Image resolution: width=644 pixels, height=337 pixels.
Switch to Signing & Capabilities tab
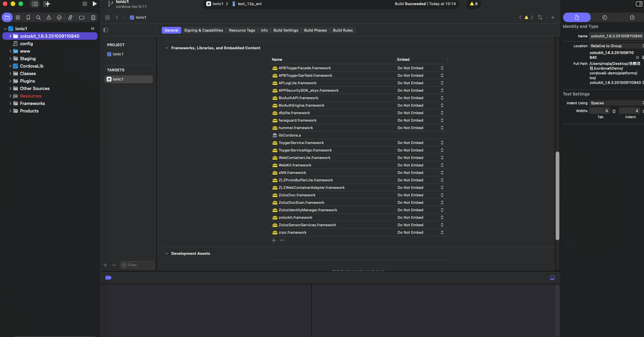[x=203, y=30]
